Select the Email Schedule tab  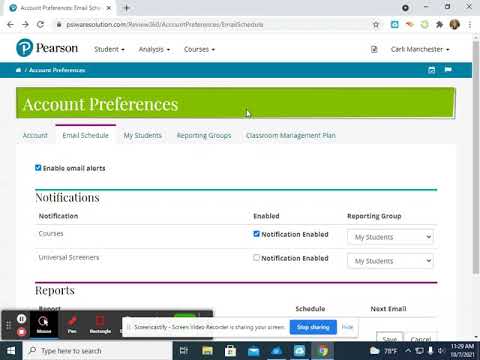(86, 135)
